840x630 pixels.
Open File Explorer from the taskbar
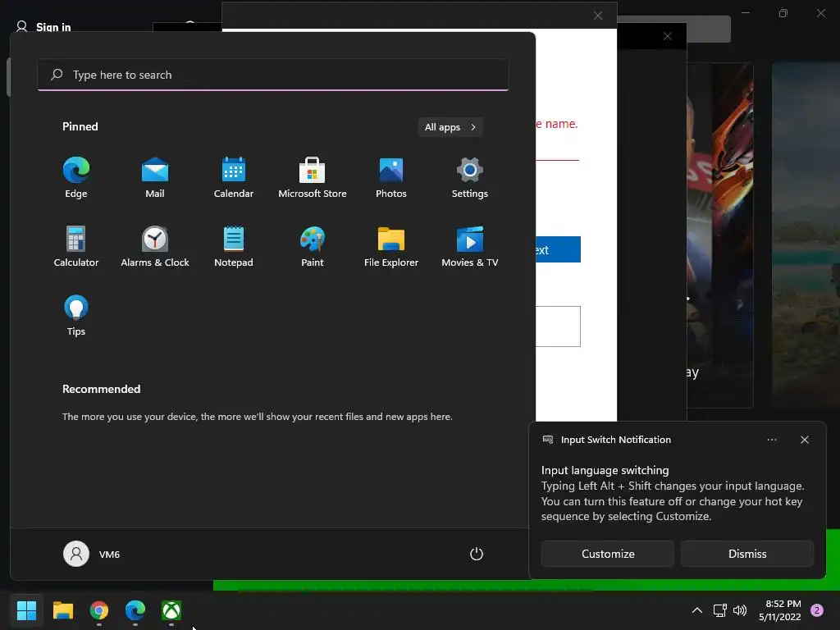[x=62, y=610]
